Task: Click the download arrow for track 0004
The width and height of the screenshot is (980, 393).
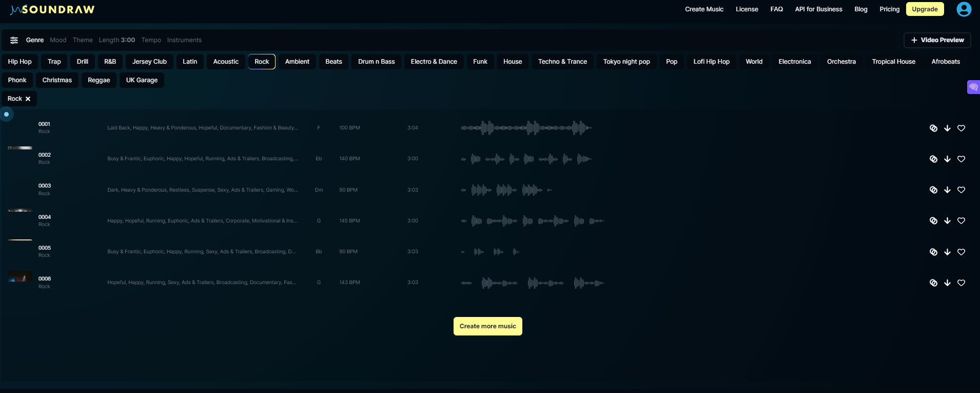Action: (x=947, y=221)
